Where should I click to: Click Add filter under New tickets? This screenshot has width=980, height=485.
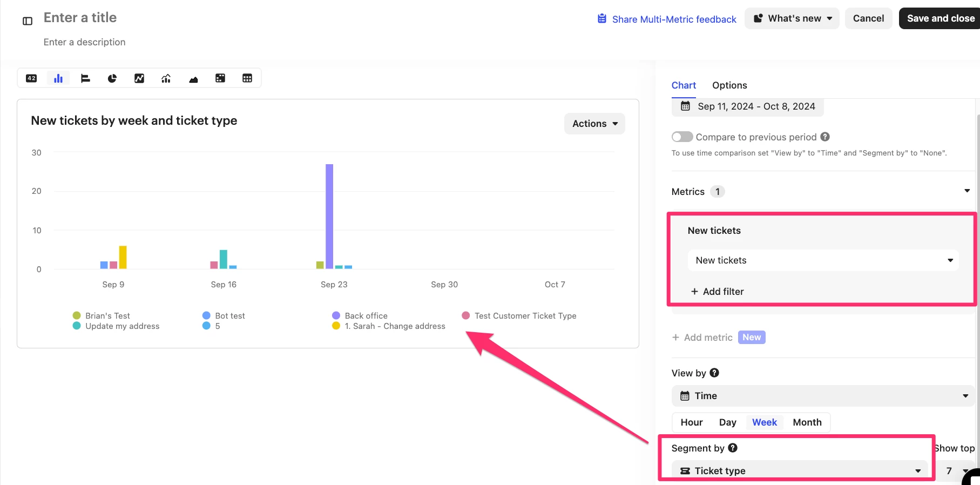coord(718,292)
